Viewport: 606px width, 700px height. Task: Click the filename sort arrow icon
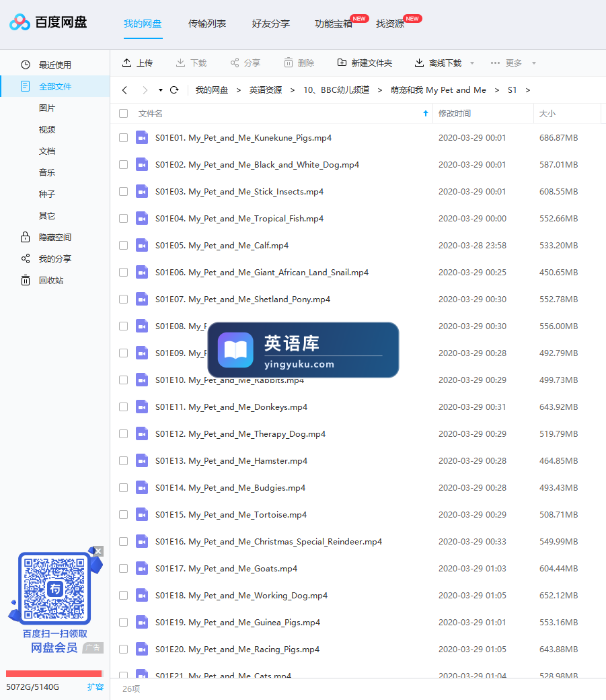tap(426, 113)
